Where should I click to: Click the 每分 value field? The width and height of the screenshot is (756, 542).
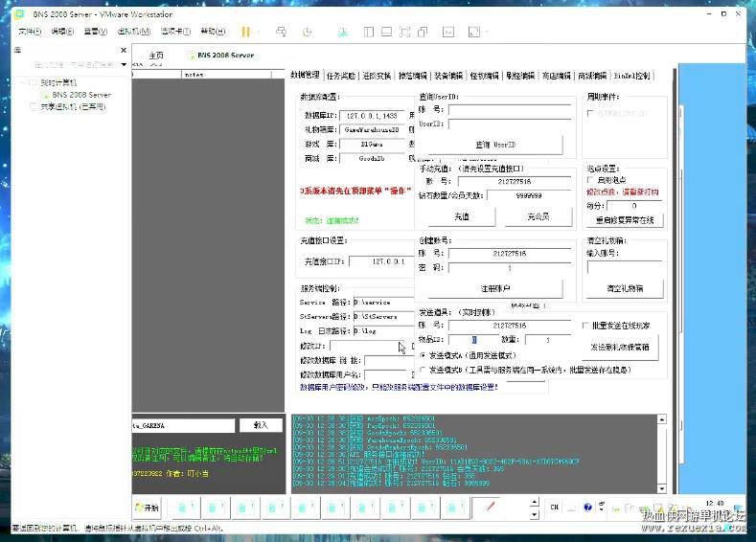[x=633, y=206]
